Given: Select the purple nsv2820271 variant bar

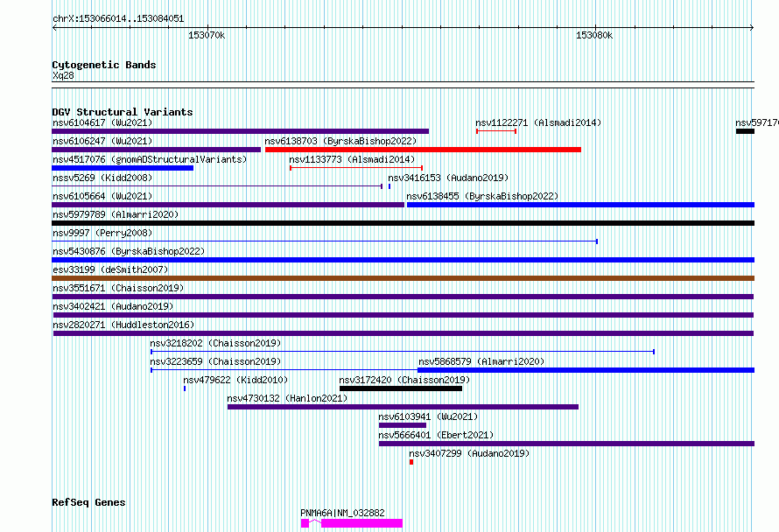Looking at the screenshot, I should pos(404,333).
